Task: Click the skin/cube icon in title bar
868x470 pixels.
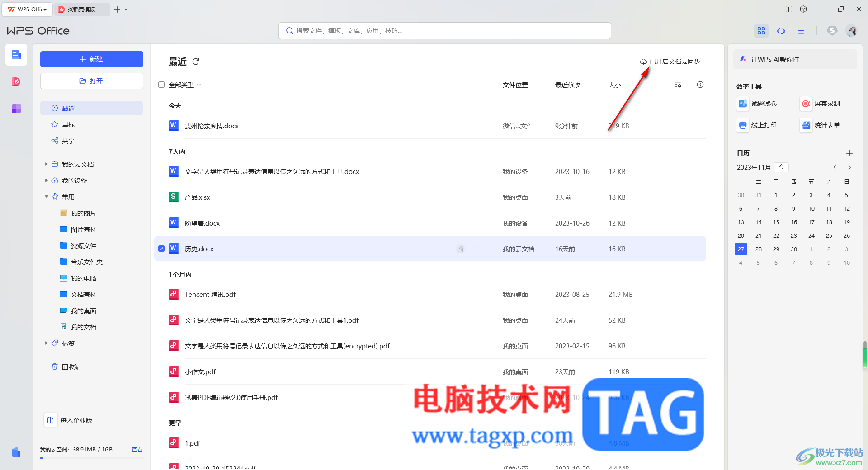Action: tap(803, 9)
